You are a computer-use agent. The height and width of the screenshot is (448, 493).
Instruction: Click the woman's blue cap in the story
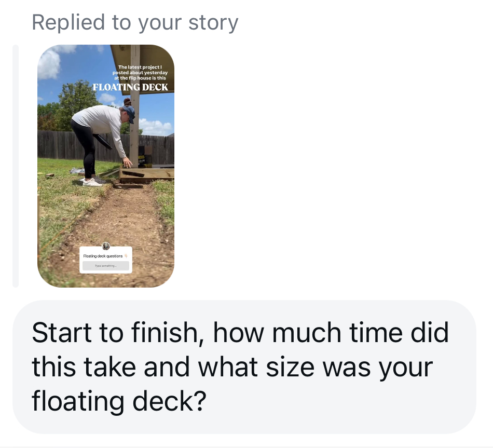tap(130, 112)
